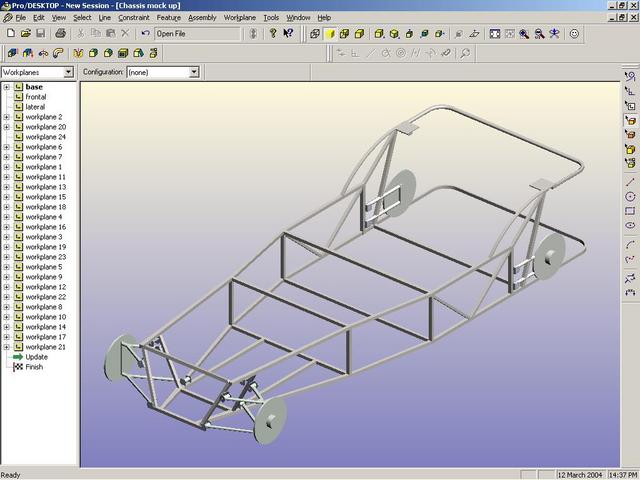Click the Undo arrow icon

145,33
